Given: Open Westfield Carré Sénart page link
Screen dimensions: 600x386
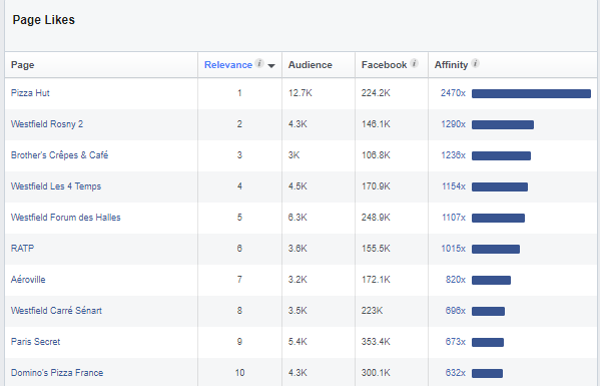Looking at the screenshot, I should click(56, 311).
